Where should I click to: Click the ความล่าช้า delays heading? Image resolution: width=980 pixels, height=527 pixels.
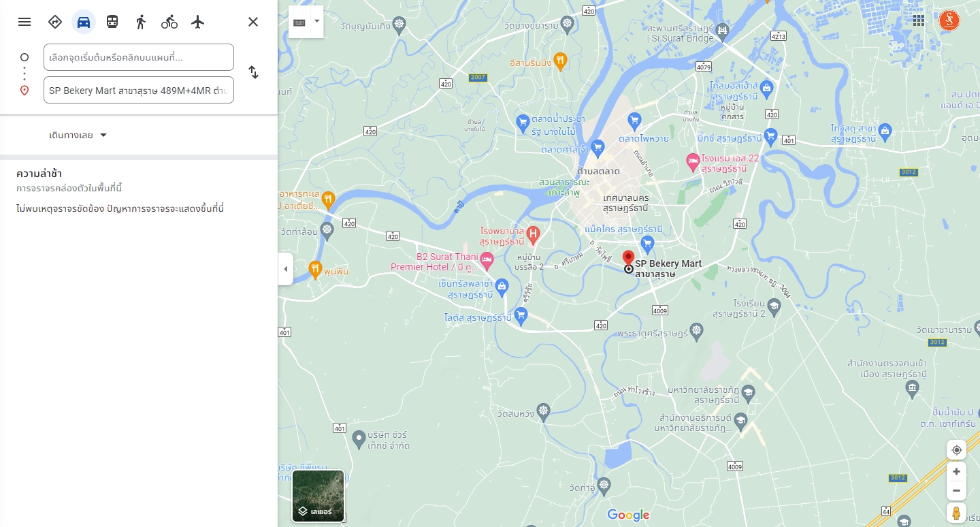(x=39, y=174)
